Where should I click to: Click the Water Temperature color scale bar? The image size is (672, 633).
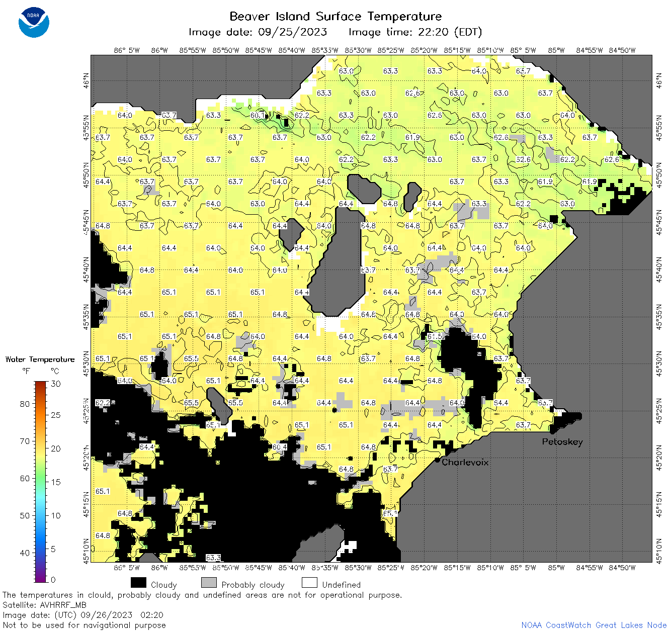click(41, 482)
